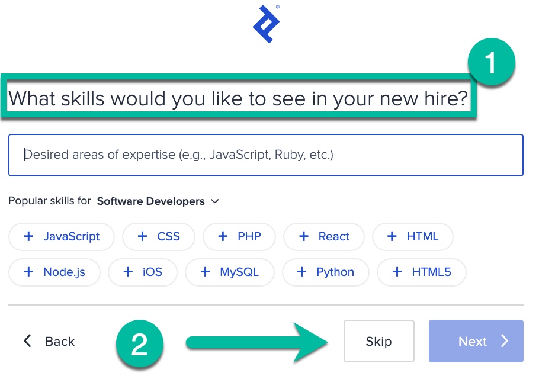Select the Python skill chip

click(326, 272)
